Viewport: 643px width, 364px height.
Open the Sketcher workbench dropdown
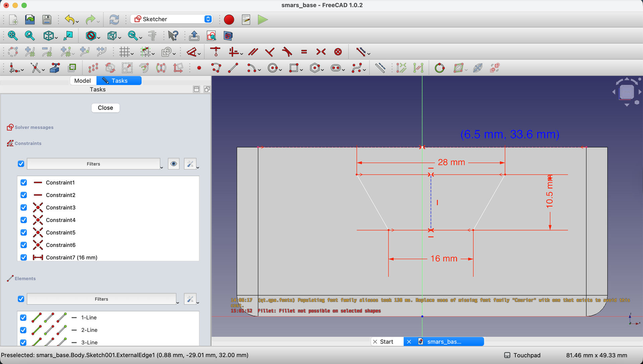(171, 19)
